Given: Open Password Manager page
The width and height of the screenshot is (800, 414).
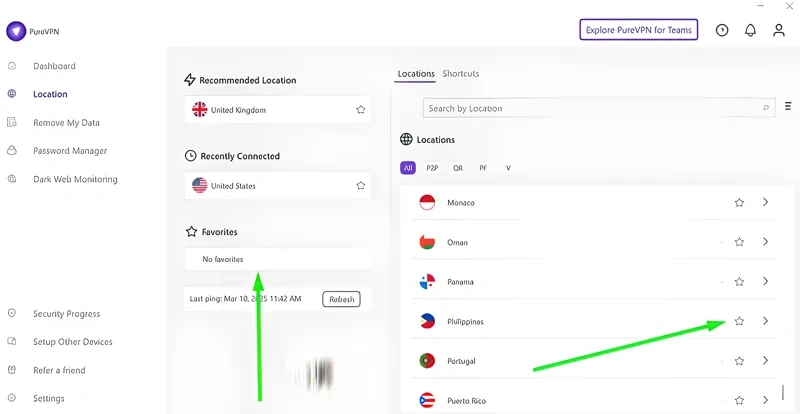Looking at the screenshot, I should (70, 151).
